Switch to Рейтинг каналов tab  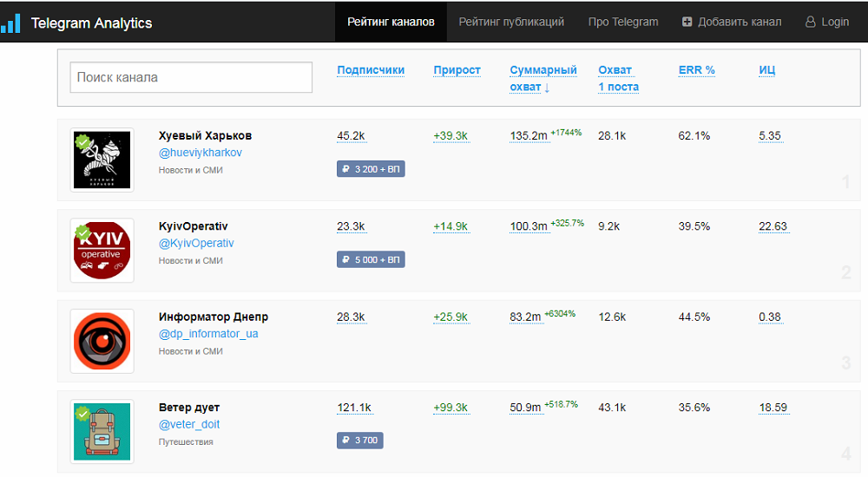[x=391, y=22]
